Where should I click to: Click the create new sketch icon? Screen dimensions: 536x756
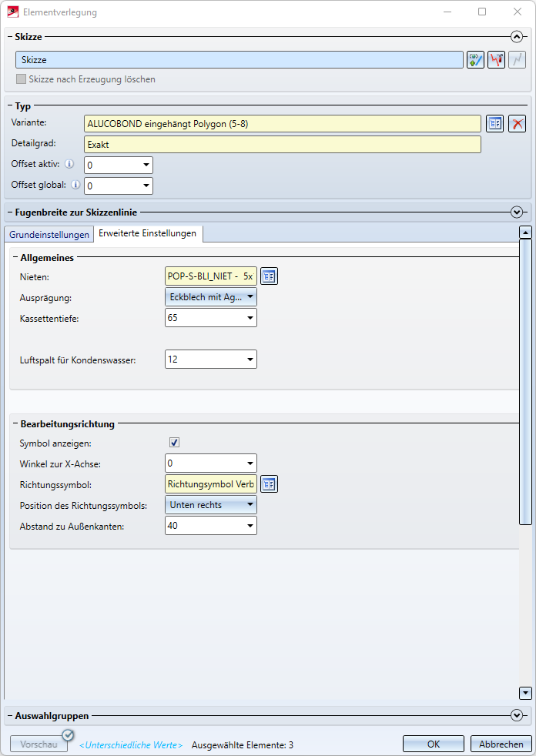tap(475, 60)
